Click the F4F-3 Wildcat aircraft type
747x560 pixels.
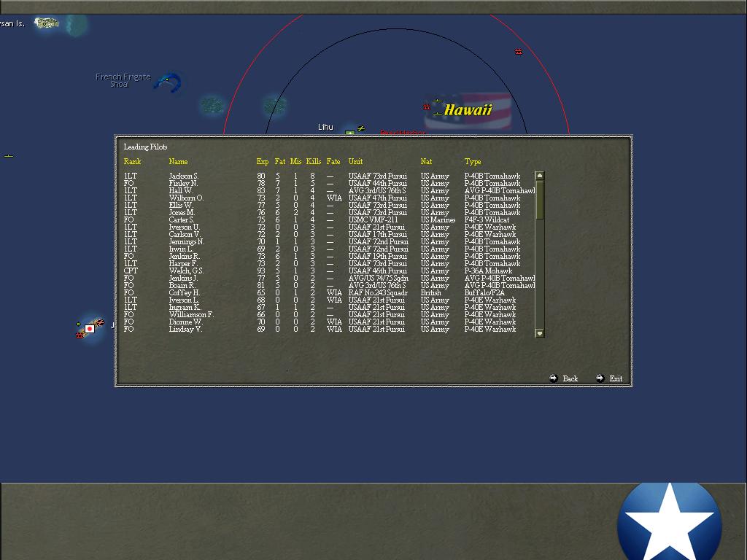(x=487, y=220)
